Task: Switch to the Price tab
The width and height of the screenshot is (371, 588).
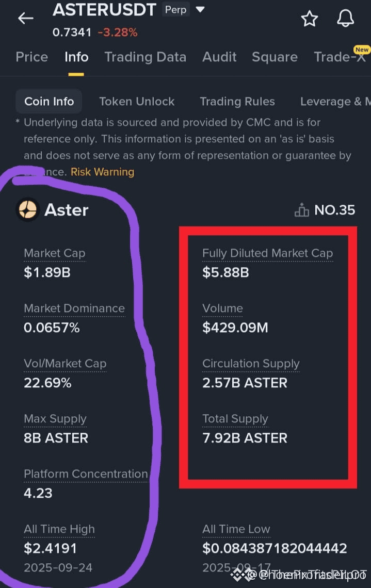Action: (31, 57)
